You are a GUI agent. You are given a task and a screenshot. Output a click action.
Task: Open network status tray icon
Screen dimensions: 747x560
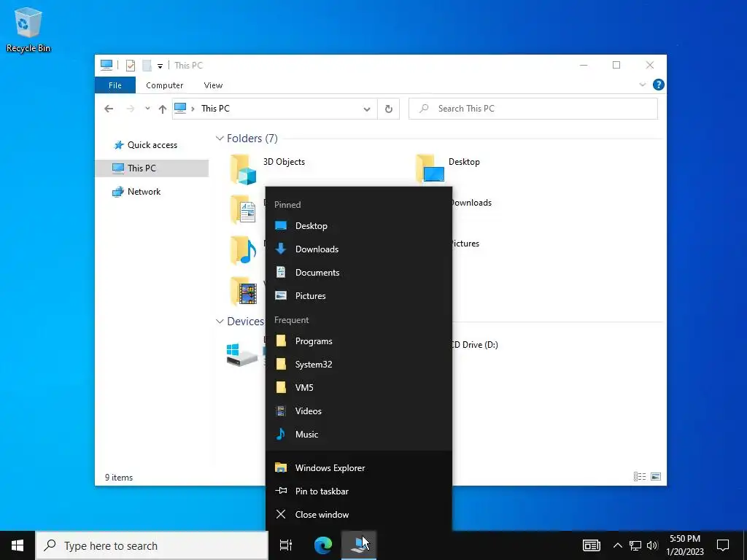point(635,545)
